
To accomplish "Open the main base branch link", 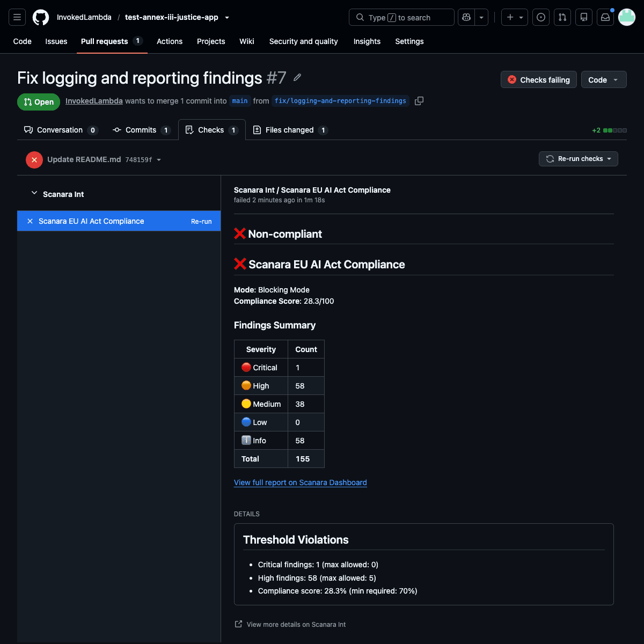I will pos(240,101).
